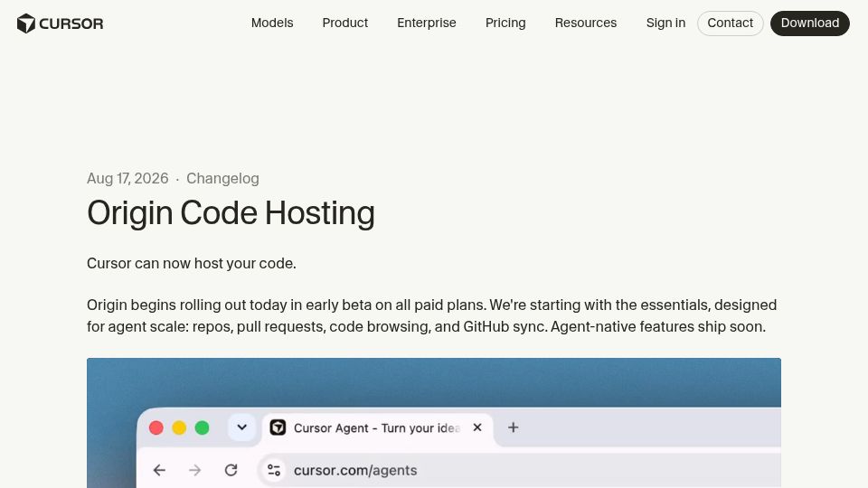Click the Contact button
Image resolution: width=868 pixels, height=488 pixels.
(x=731, y=23)
